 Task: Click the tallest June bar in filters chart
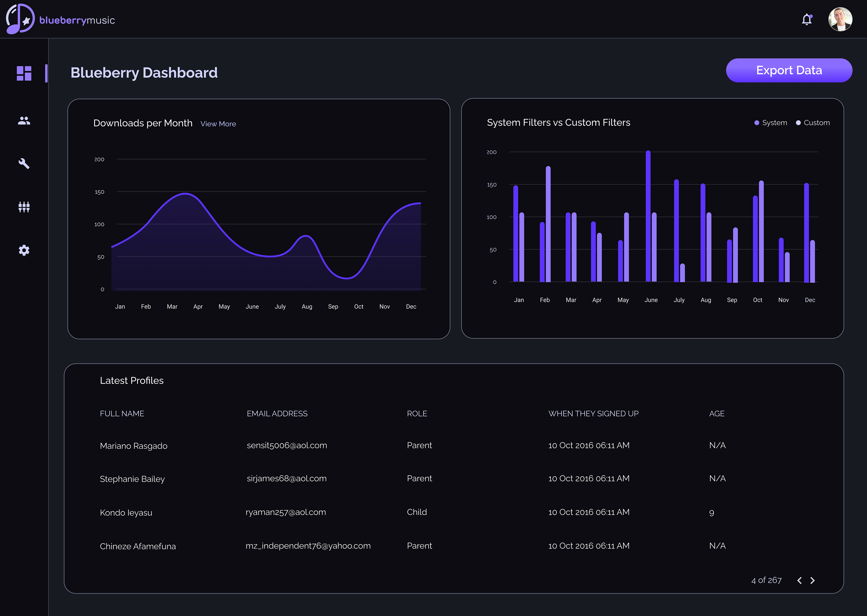click(x=648, y=216)
